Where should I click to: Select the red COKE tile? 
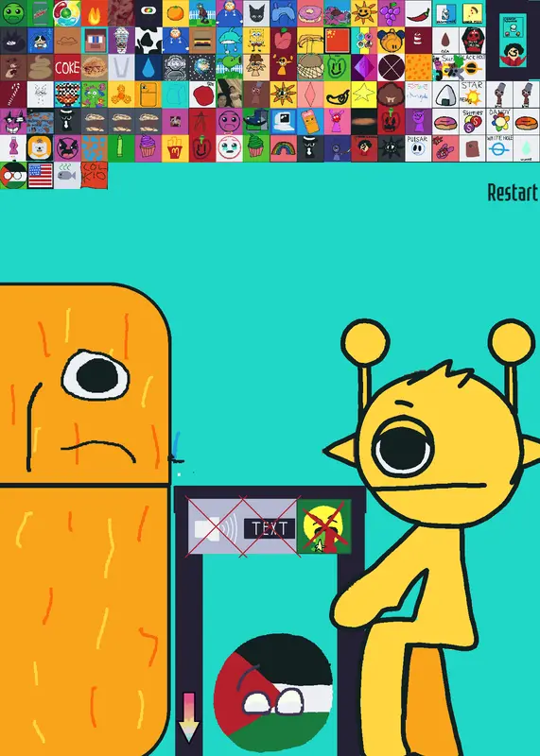point(67,67)
